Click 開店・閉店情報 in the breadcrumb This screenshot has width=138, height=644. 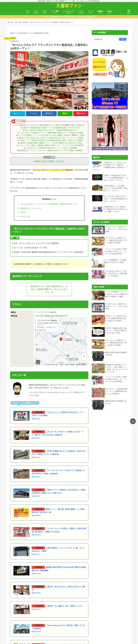(x=23, y=22)
